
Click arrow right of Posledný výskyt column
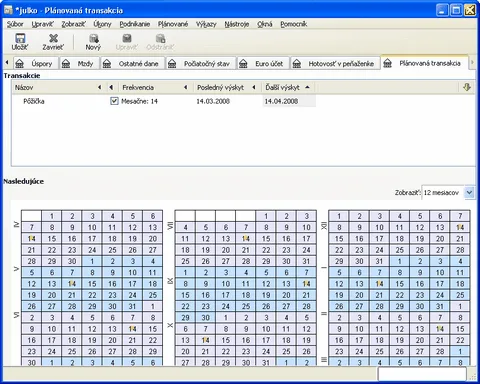(254, 87)
